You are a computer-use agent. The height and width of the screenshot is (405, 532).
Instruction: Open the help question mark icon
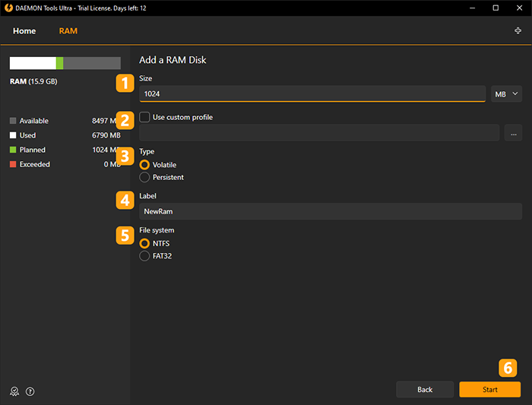tap(30, 391)
